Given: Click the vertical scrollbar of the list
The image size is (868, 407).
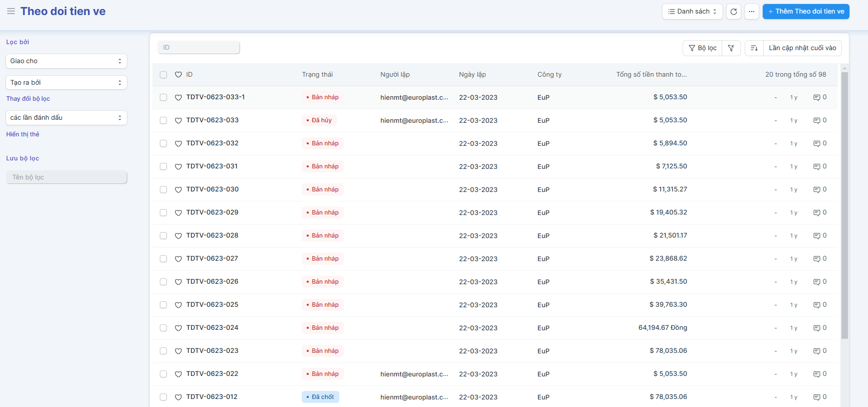Looking at the screenshot, I should click(844, 200).
